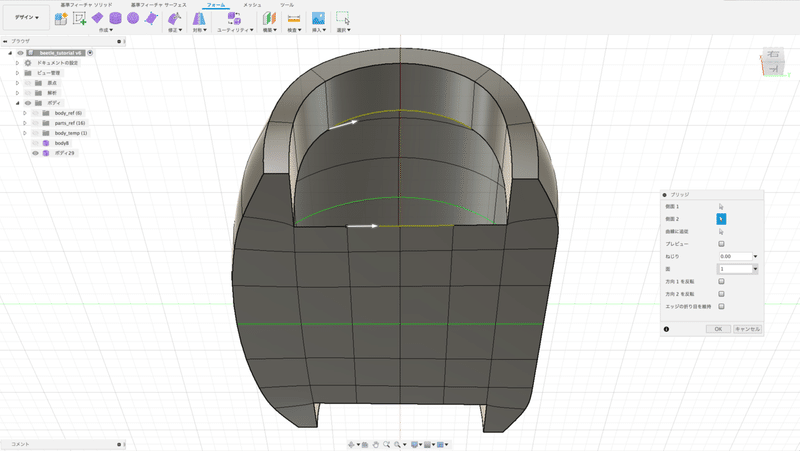Screen dimensions: 800x451
Task: Open the Design (デザイン) workspace dropdown
Action: (x=27, y=18)
